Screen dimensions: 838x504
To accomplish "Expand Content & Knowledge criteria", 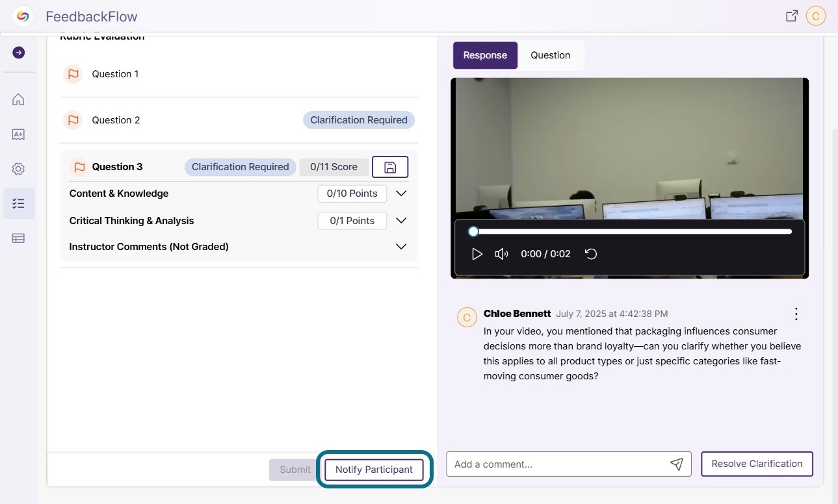I will point(401,194).
